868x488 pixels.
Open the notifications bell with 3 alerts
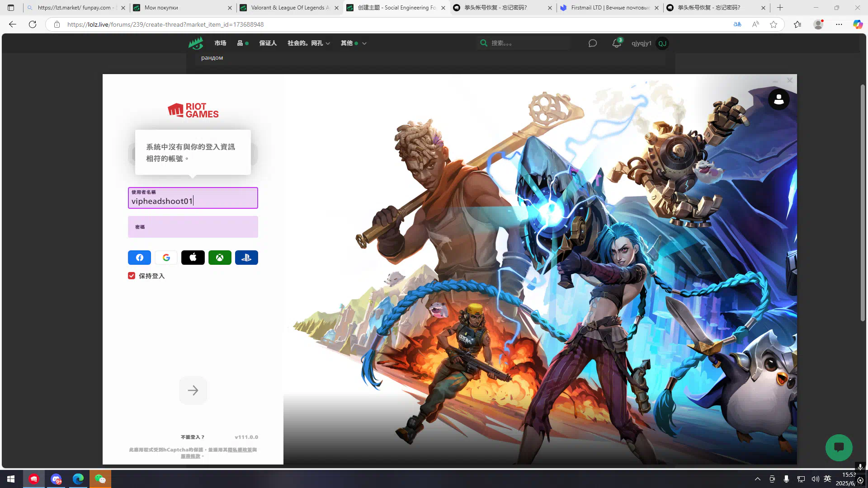(x=617, y=43)
